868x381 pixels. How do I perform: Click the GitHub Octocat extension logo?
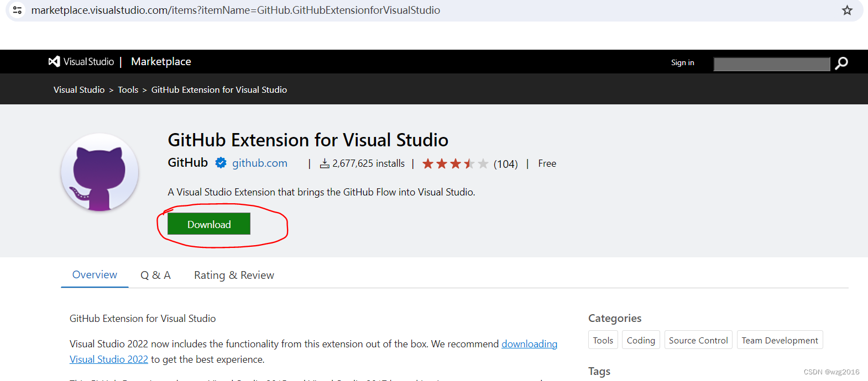[100, 172]
